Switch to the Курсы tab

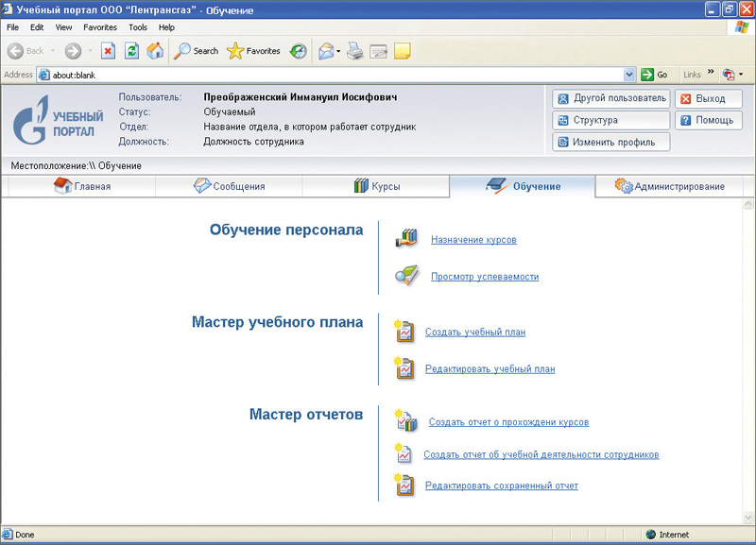[376, 186]
